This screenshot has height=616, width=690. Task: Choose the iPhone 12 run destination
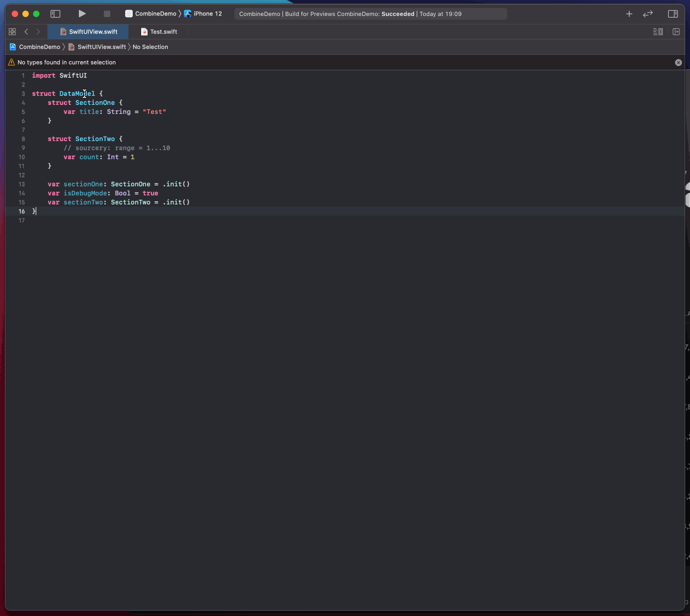pyautogui.click(x=203, y=14)
